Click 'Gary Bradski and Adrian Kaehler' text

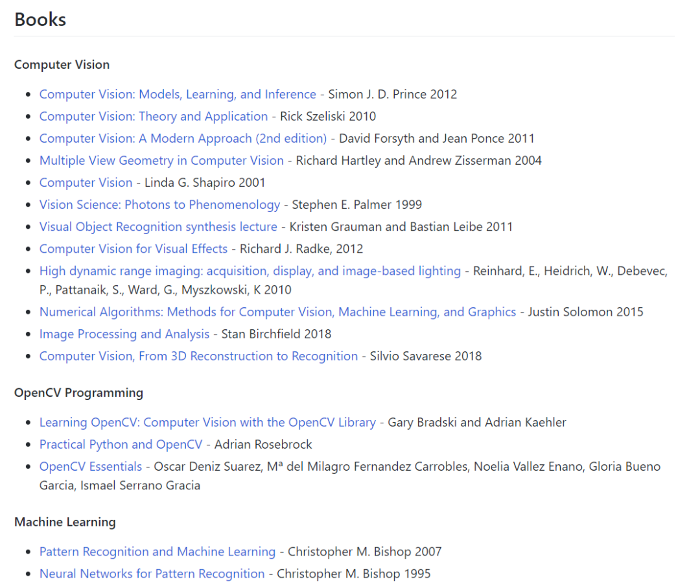(477, 422)
